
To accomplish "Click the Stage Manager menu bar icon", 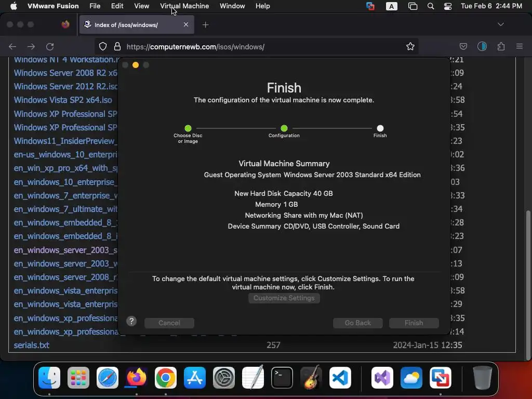I will (x=413, y=6).
